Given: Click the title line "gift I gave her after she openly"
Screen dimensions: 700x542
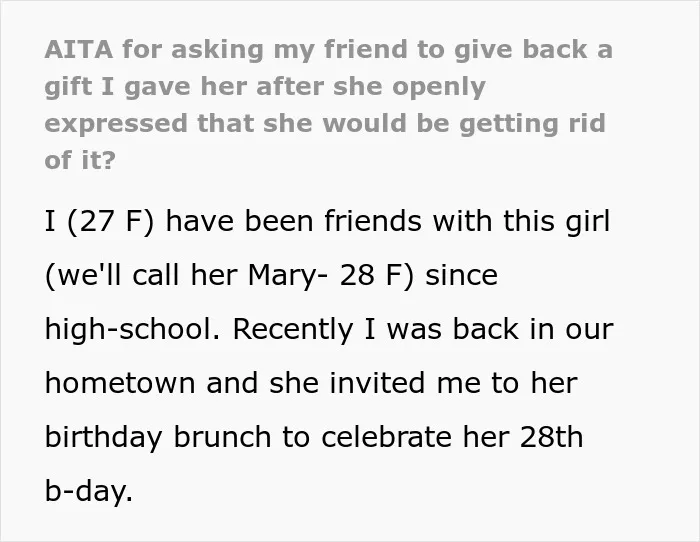Looking at the screenshot, I should tap(265, 87).
